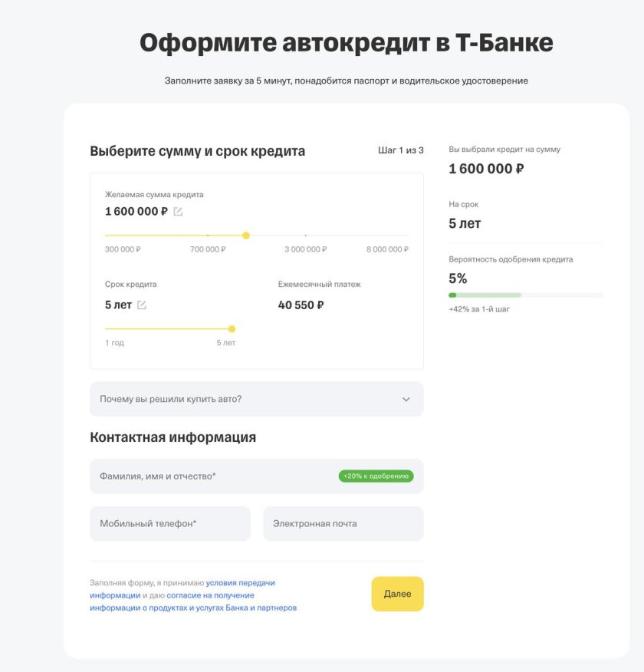Click the edit pencil beside loan term 5 лет
Screen dimensions: 644x672
pos(142,305)
